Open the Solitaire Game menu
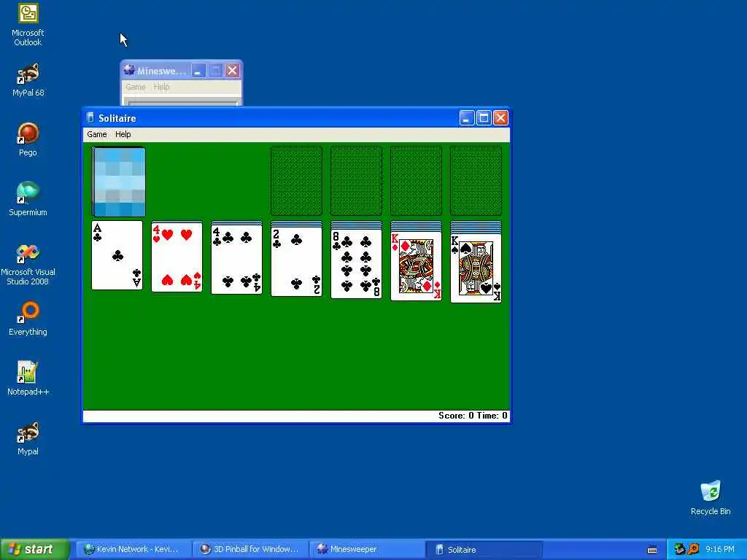747x560 pixels. pyautogui.click(x=97, y=134)
